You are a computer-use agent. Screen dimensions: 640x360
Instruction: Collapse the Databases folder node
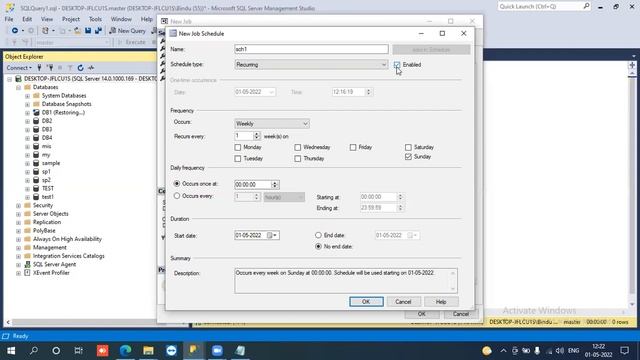[18, 87]
